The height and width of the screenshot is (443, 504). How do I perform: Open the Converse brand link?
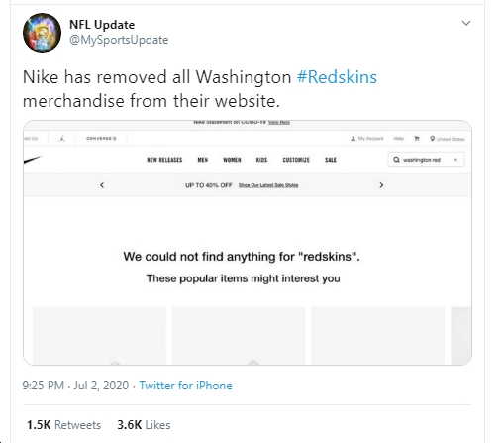point(101,138)
